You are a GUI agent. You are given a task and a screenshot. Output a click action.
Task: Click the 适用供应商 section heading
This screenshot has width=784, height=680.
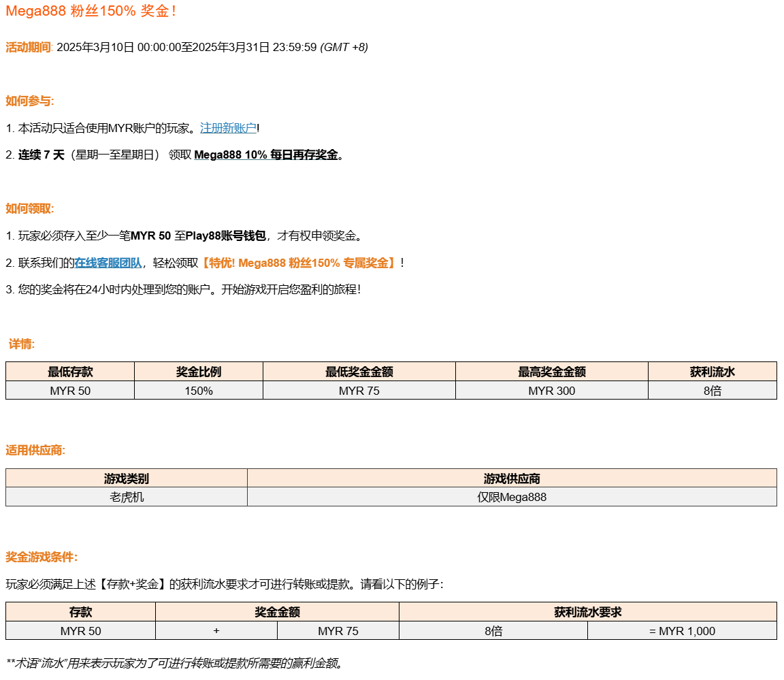tap(35, 451)
